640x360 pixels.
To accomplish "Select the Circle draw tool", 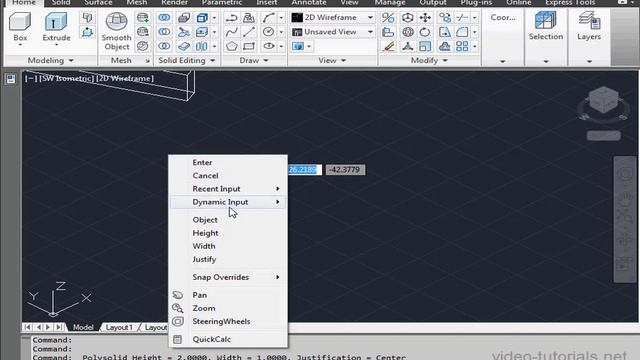I will pos(269,32).
